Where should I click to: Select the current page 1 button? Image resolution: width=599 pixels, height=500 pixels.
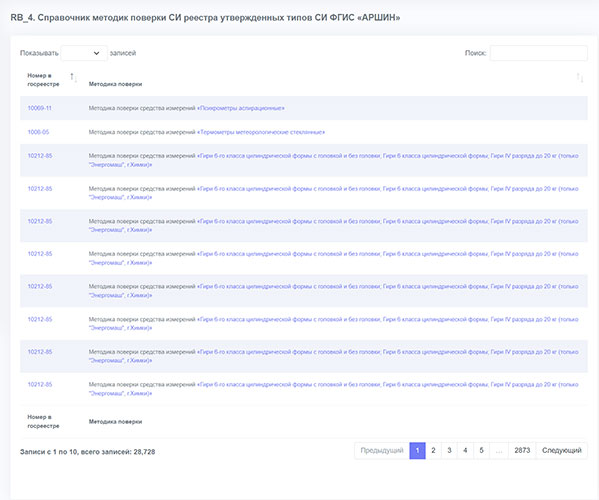417,450
